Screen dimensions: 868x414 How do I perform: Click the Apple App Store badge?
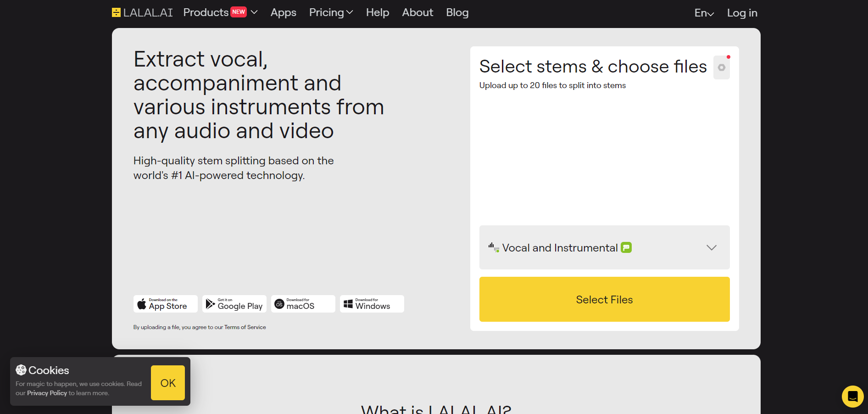[x=166, y=304]
